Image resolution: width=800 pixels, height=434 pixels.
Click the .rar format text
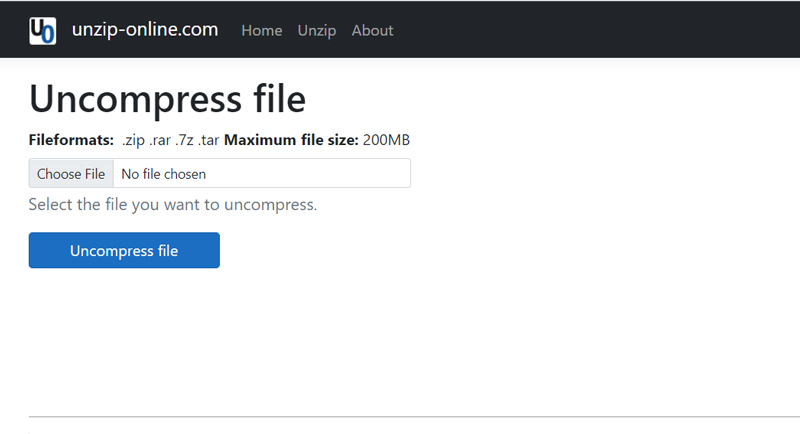(x=161, y=140)
